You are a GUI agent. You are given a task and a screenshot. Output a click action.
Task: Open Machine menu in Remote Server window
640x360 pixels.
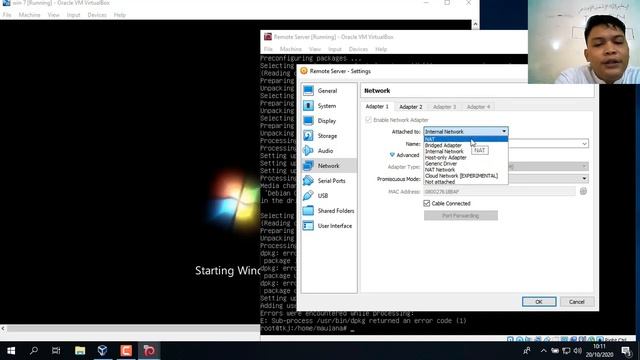[x=291, y=49]
